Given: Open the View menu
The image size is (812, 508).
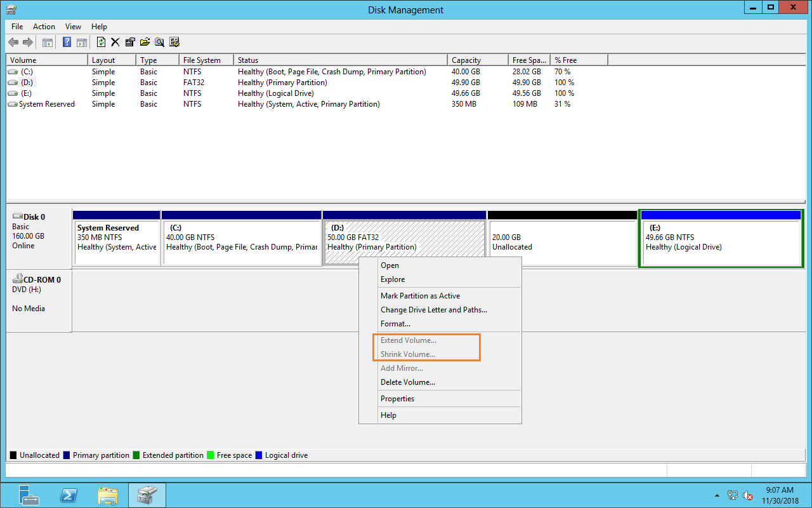Looking at the screenshot, I should click(73, 27).
